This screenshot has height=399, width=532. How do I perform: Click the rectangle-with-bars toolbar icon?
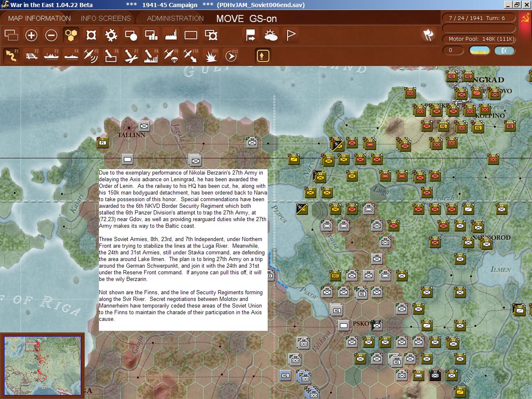point(151,35)
